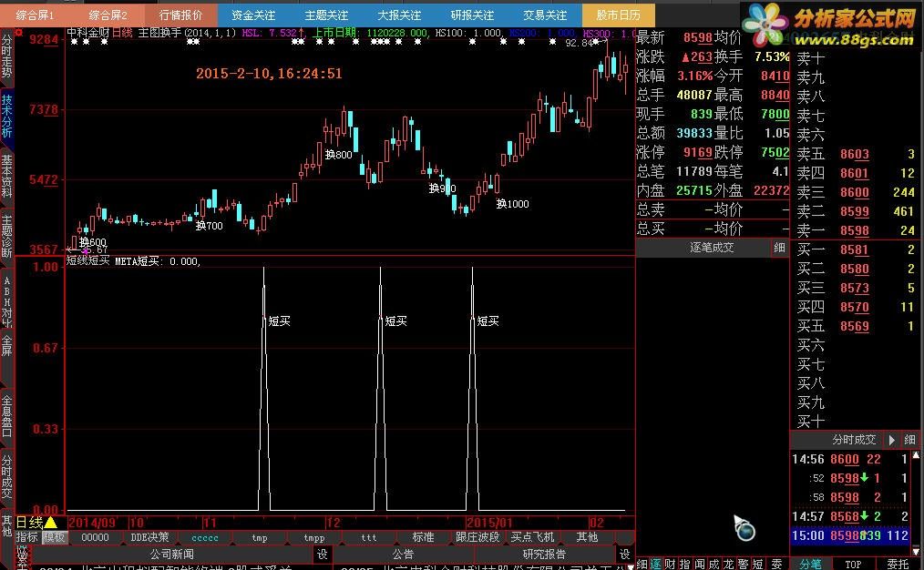The width and height of the screenshot is (924, 570).
Task: Select 主题诊断 in the left sidebar
Action: click(x=6, y=236)
